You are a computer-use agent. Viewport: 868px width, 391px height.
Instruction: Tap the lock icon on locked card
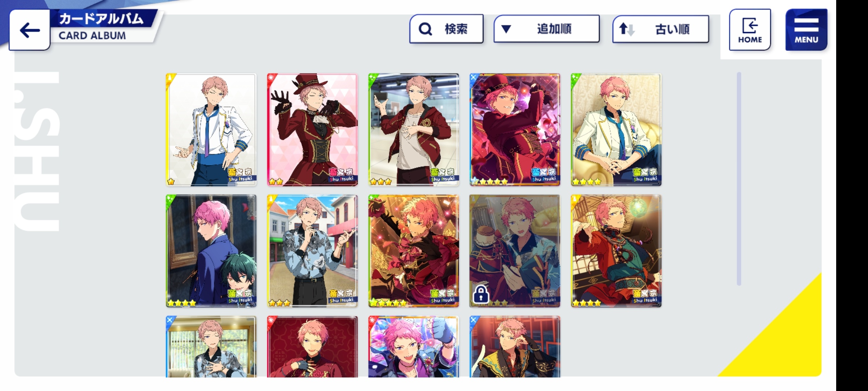(481, 294)
